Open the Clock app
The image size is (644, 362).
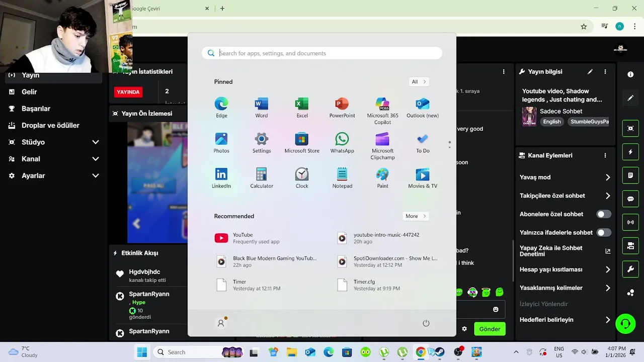coord(302,178)
